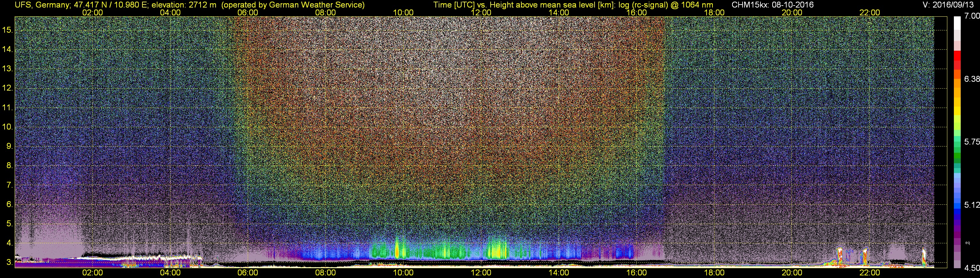Click the bright yellow backscatter peak near 10:00
Screen dimensions: 980x278
click(x=397, y=250)
